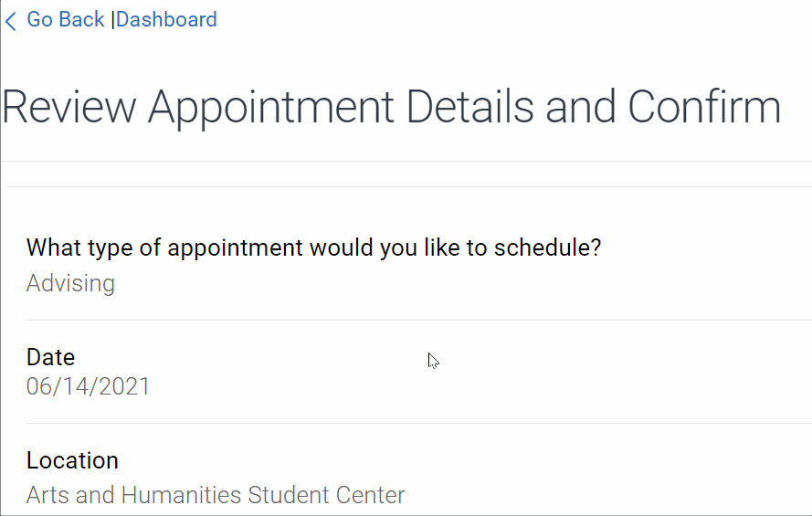
Task: Click the Review Appointment Details and Confirm heading
Action: (x=391, y=107)
